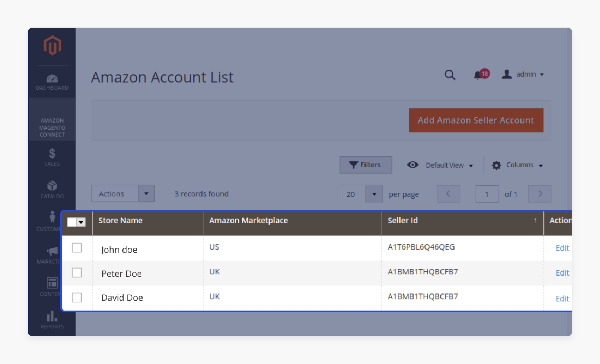Click Peter Doe's seller id A1BMB1THQBCFB7
This screenshot has width=600, height=364.
[423, 272]
